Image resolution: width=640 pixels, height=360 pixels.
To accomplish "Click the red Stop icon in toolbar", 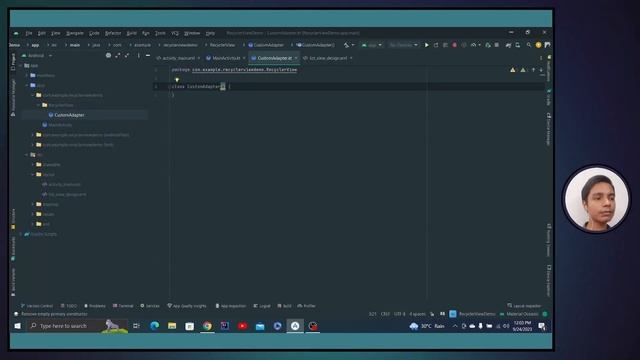I will coord(454,45).
